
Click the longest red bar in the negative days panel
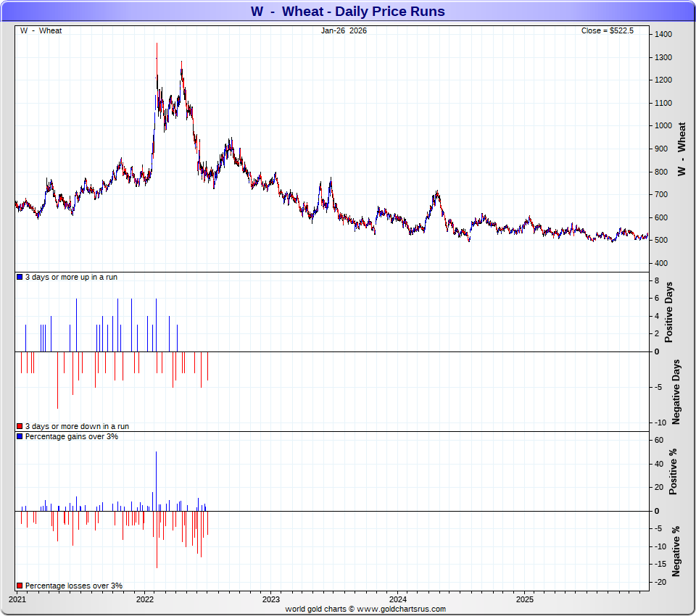(58, 380)
